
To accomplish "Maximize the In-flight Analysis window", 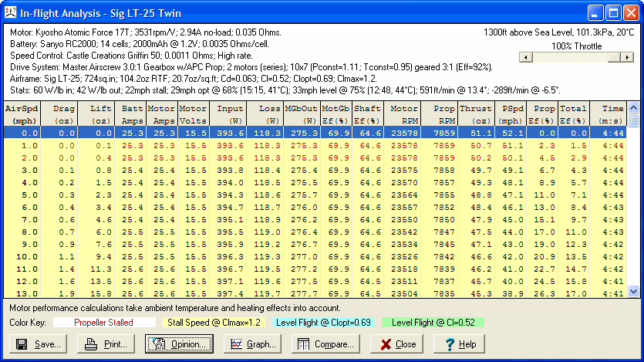I will pos(613,13).
